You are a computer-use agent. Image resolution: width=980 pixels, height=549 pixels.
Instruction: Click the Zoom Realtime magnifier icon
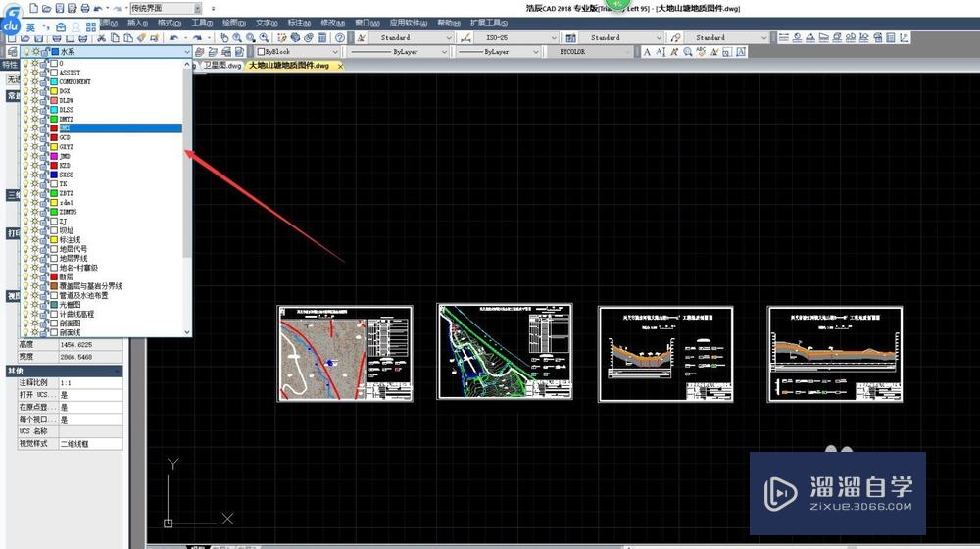click(x=237, y=38)
